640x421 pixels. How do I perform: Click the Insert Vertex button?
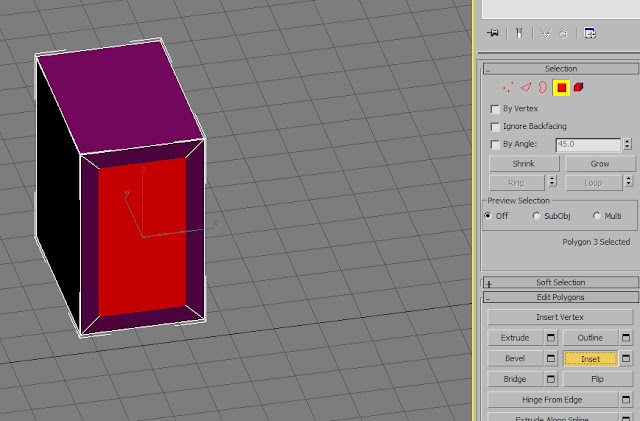tap(560, 317)
